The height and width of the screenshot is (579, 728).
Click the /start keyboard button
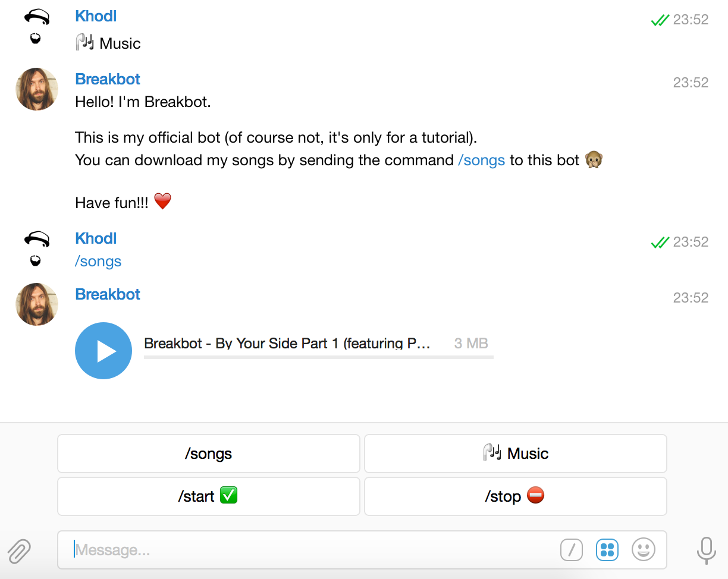(209, 496)
